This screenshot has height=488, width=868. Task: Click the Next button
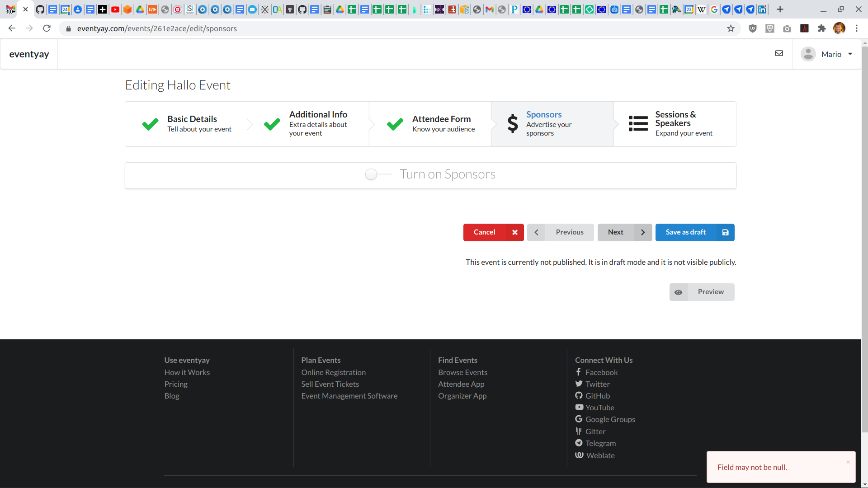point(616,232)
